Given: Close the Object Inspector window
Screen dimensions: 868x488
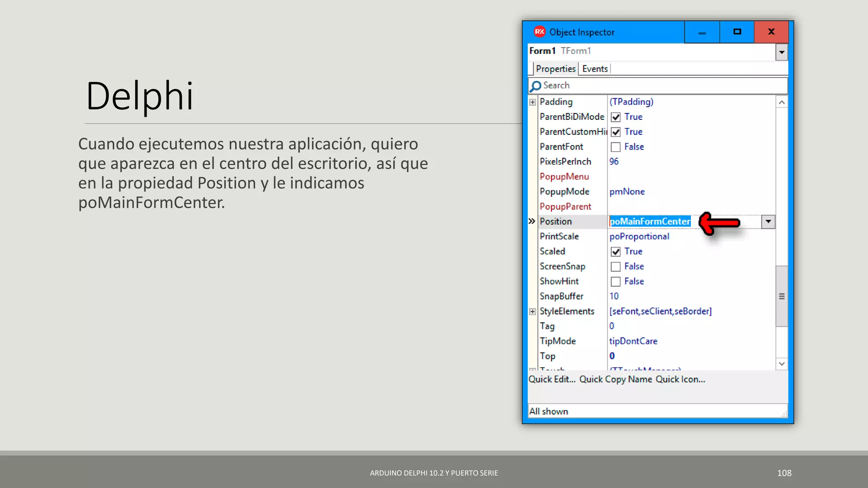Looking at the screenshot, I should pos(771,32).
